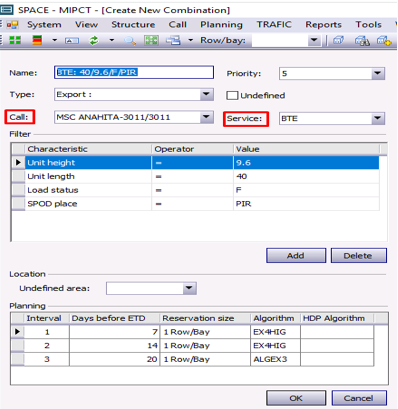Select the SPOD place filter row
398x409 pixels.
195,204
